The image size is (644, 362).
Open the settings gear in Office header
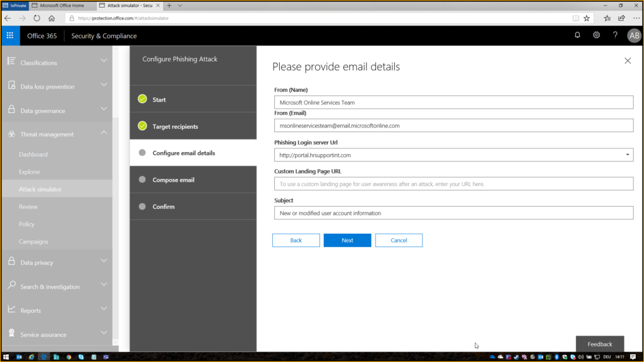click(596, 35)
